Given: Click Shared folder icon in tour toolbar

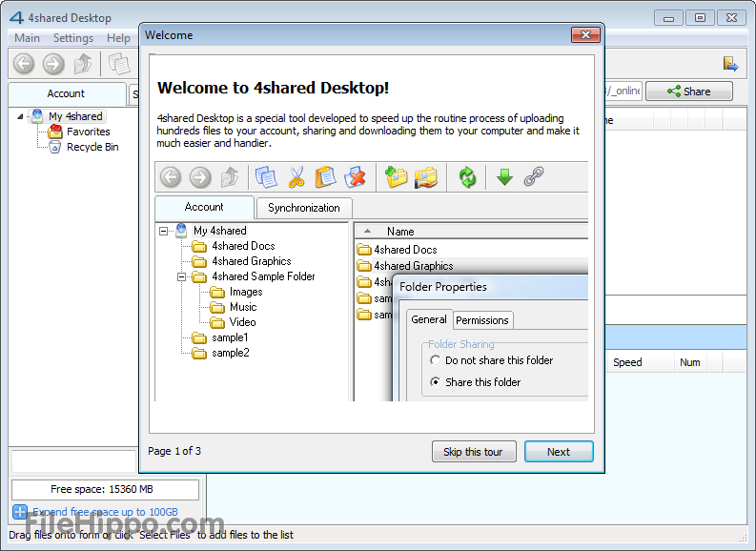Looking at the screenshot, I should (x=426, y=177).
